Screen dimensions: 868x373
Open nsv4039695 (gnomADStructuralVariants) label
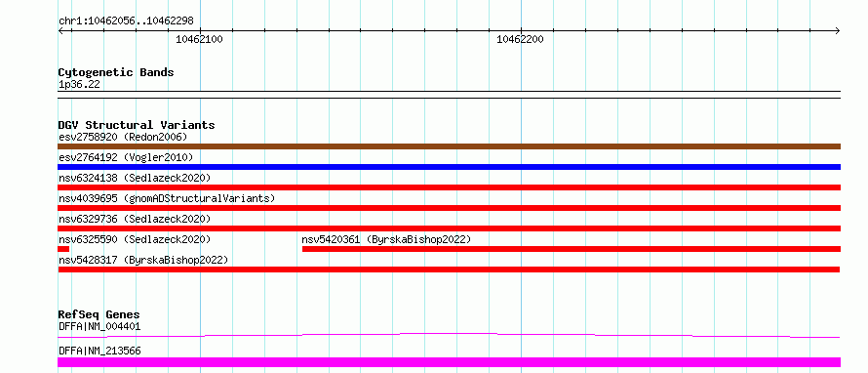click(x=167, y=198)
